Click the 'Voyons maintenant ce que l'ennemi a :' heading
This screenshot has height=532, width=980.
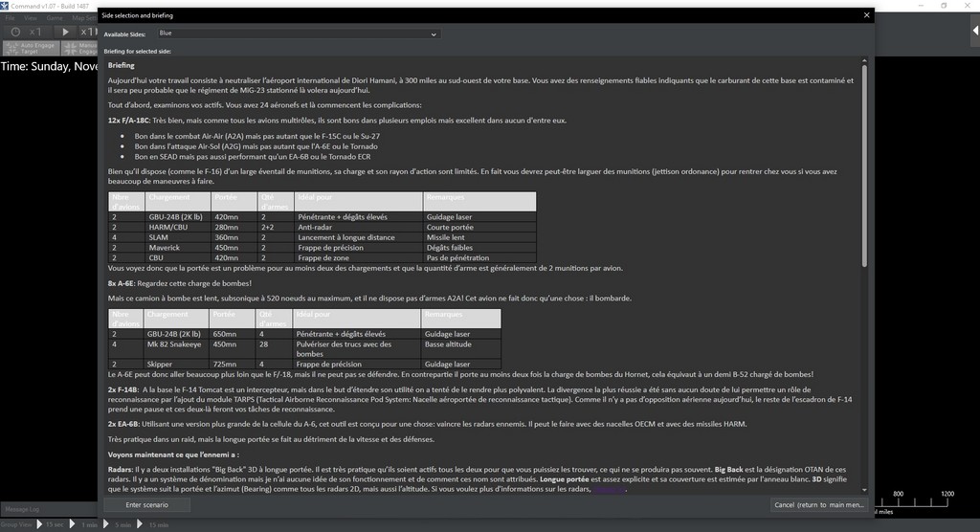click(173, 454)
